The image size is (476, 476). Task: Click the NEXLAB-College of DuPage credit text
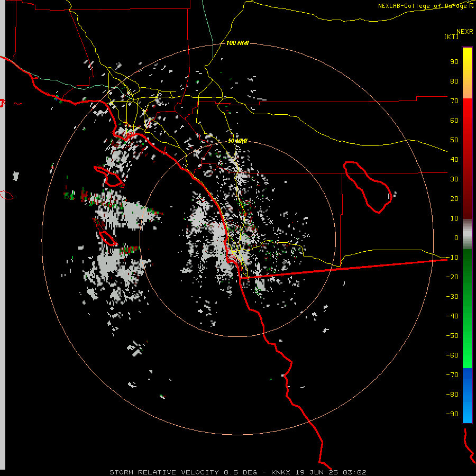425,6
